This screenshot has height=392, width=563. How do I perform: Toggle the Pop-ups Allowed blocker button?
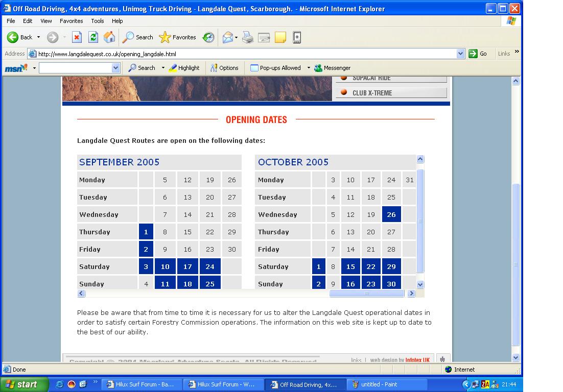pyautogui.click(x=275, y=68)
